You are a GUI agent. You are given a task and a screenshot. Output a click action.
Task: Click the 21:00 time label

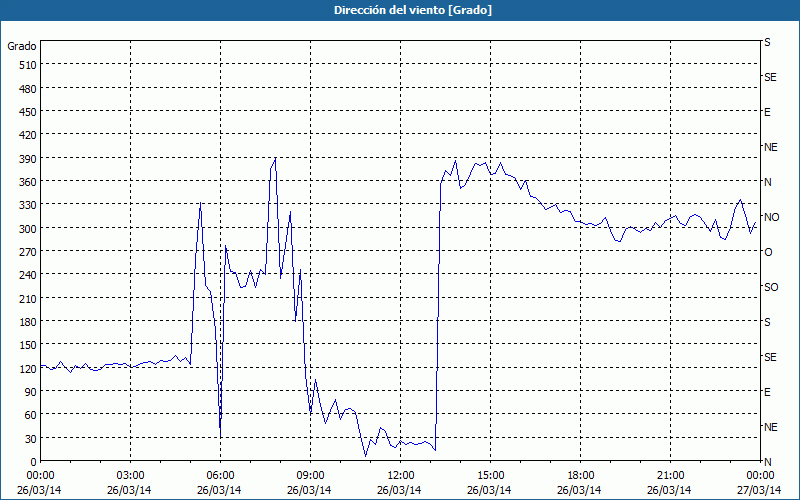[x=670, y=476]
